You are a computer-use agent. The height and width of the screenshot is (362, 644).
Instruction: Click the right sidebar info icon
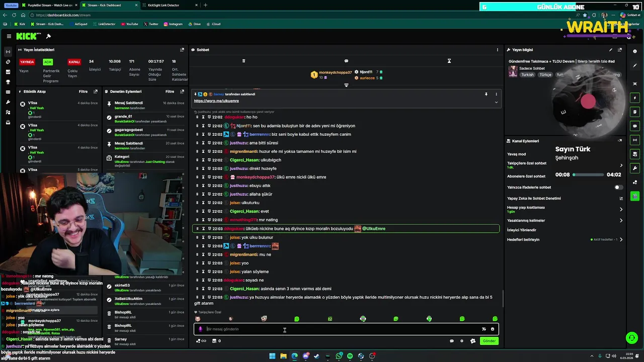click(635, 51)
